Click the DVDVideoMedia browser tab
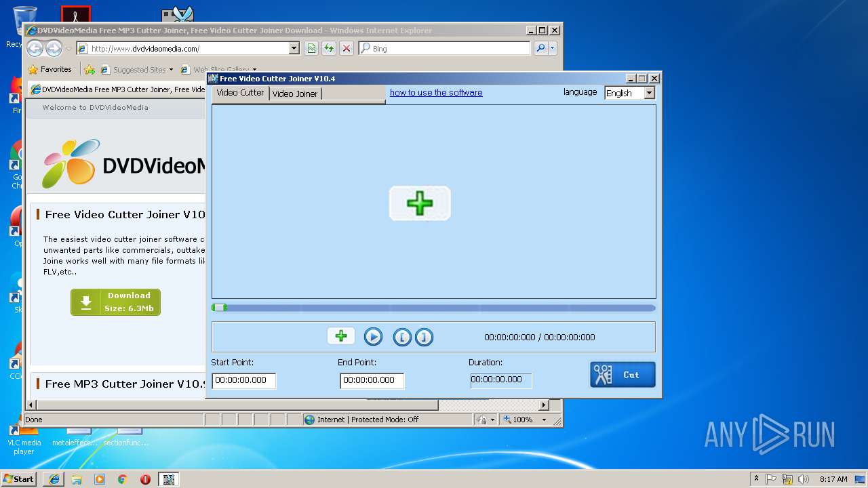 pos(117,89)
